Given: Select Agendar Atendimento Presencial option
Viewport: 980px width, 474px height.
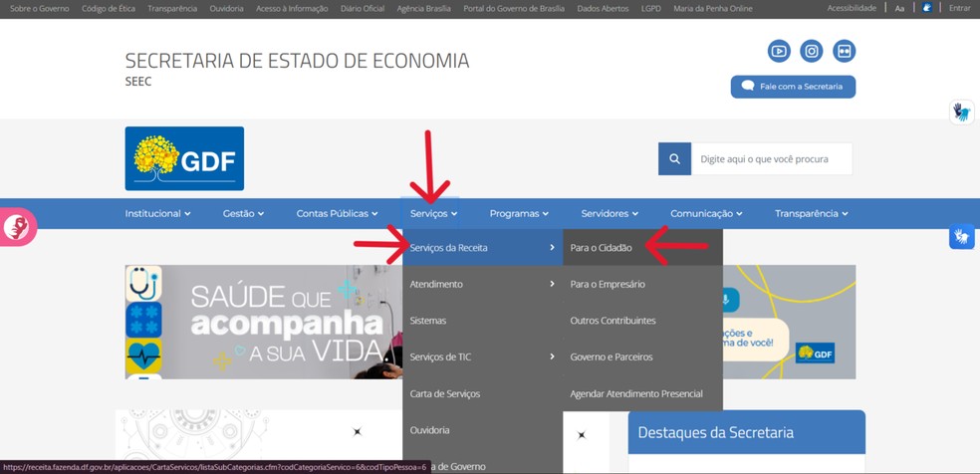Looking at the screenshot, I should click(642, 393).
